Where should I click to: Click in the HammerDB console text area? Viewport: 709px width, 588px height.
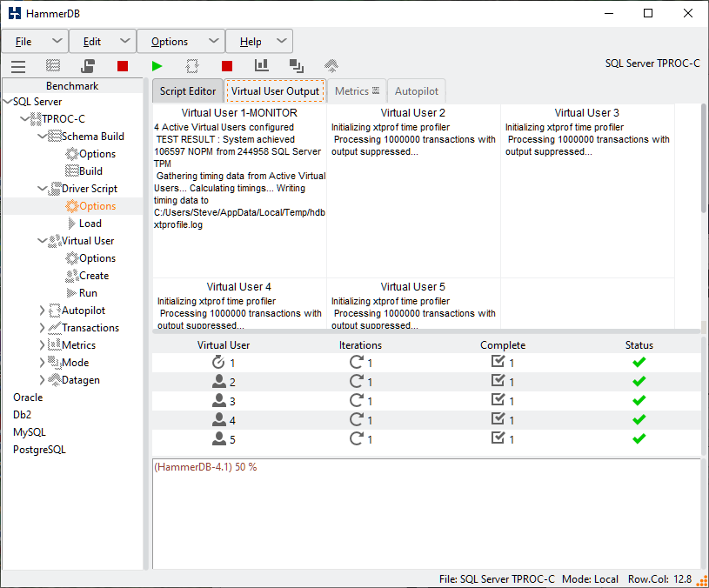click(426, 514)
